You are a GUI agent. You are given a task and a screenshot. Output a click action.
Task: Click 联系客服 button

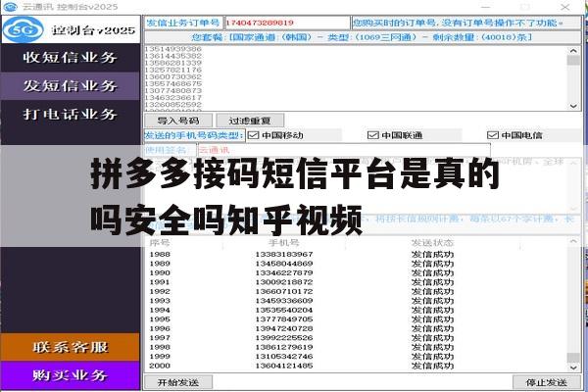71,347
